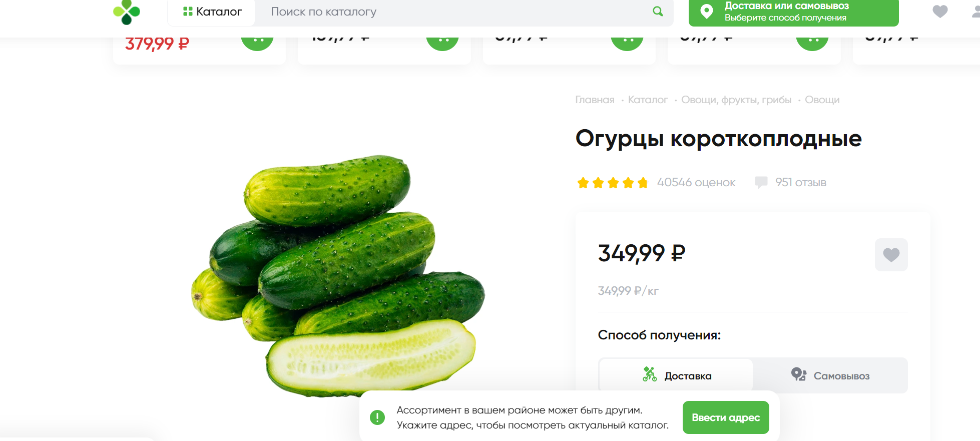The image size is (980, 441).
Task: Select Доставка delivery option
Action: tap(676, 375)
